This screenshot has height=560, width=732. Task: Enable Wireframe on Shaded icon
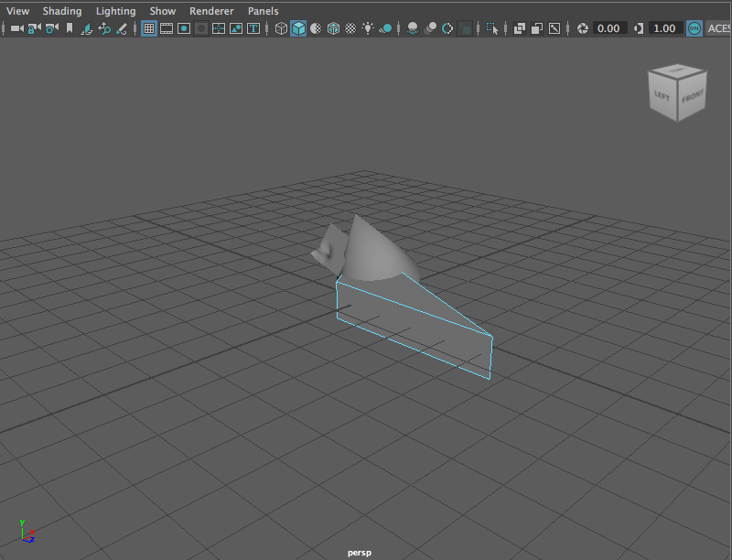pos(333,28)
